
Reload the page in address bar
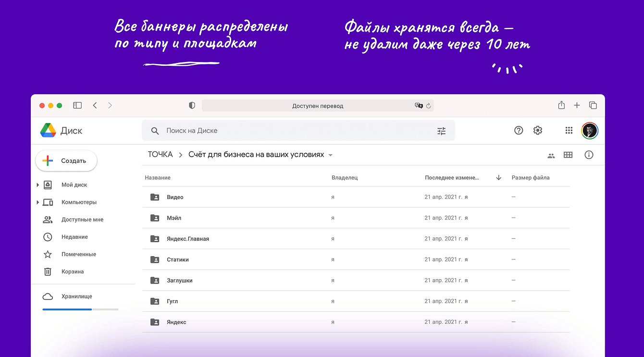tap(428, 106)
